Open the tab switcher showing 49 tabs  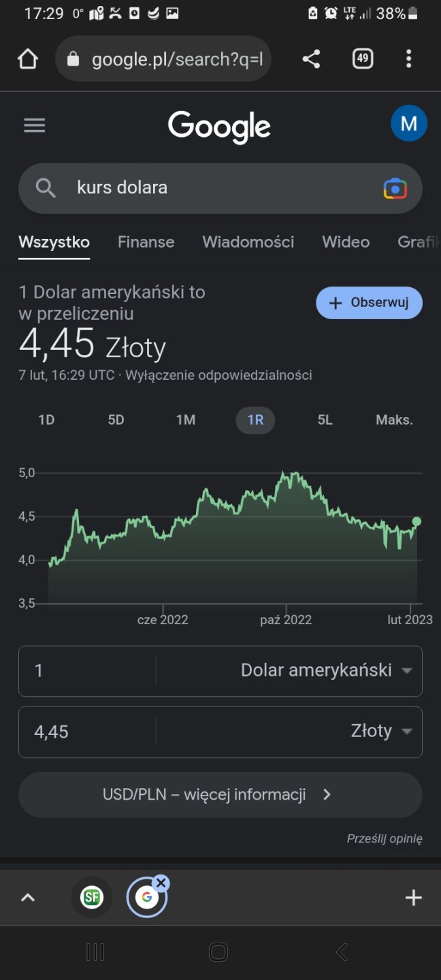(363, 59)
